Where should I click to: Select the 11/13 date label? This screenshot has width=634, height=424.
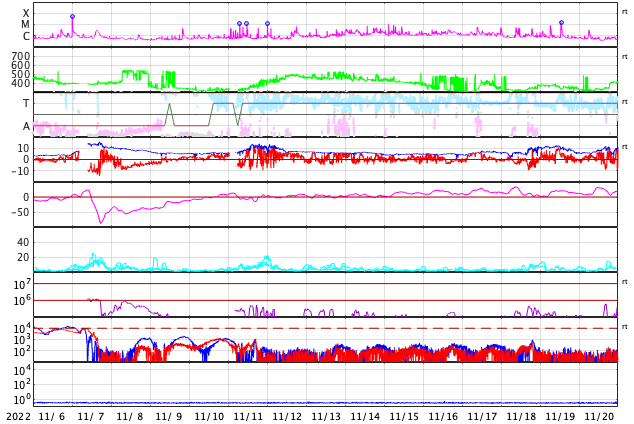(x=326, y=416)
